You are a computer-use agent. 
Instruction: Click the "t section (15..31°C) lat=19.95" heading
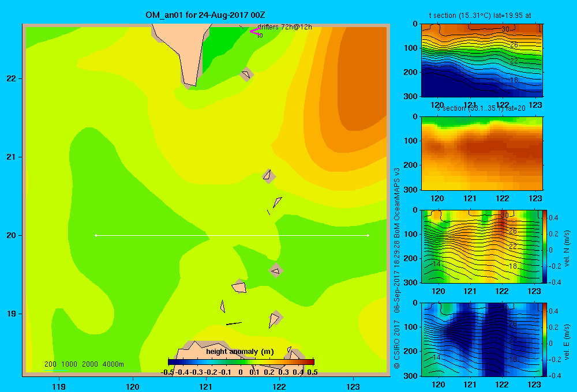coord(480,16)
